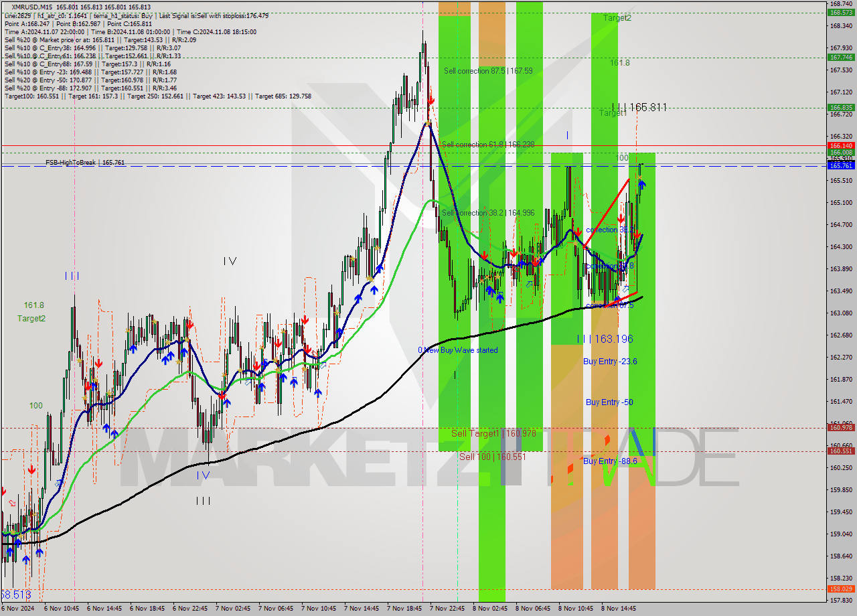This screenshot has height=616, width=857.
Task: Click the 164.300 price axis tick
Action: [x=841, y=247]
